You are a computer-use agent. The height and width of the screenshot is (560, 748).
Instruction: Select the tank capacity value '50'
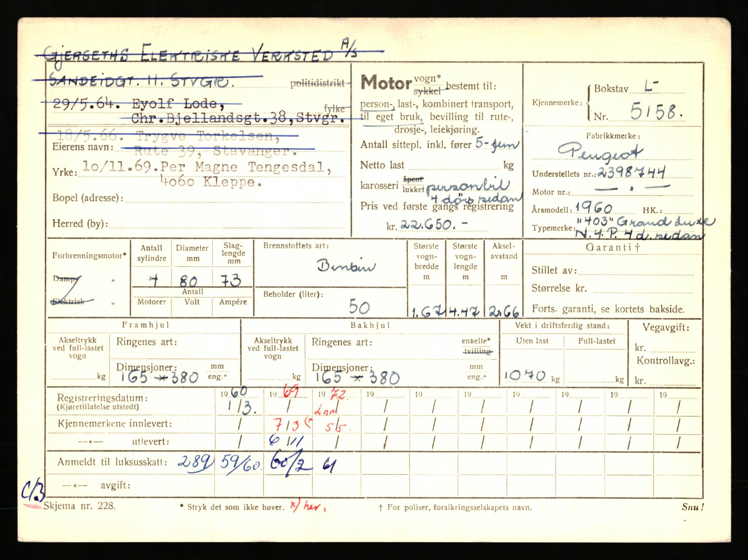click(359, 307)
